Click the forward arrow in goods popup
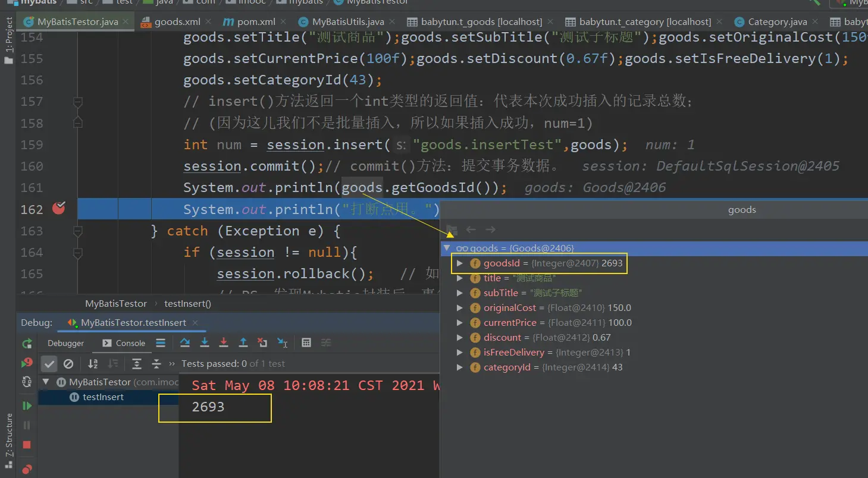The height and width of the screenshot is (478, 868). click(x=490, y=229)
